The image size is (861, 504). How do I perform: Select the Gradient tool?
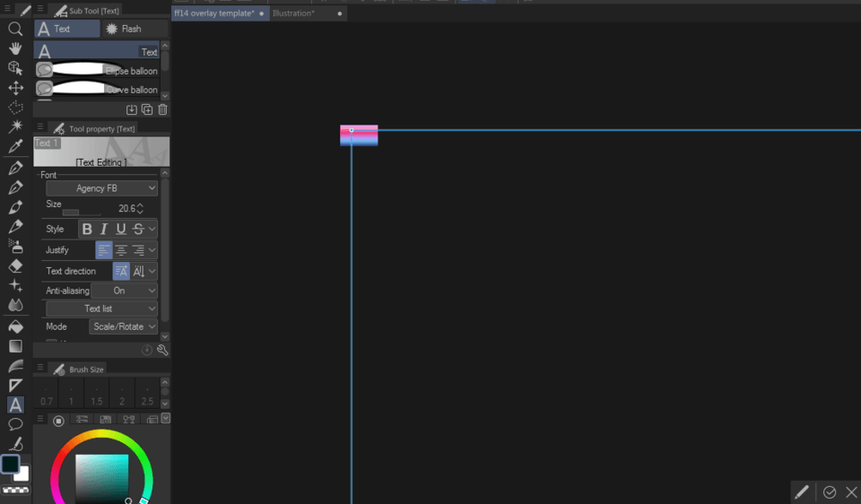tap(15, 346)
